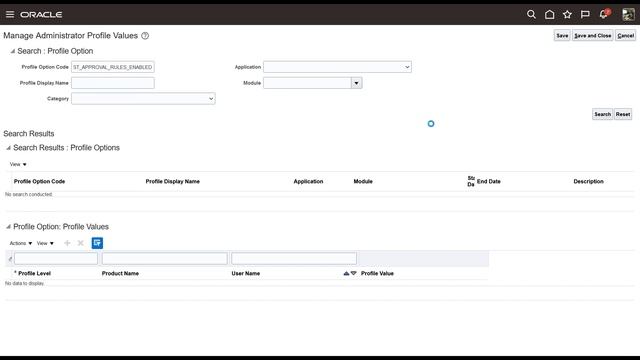Click the Delete row X icon

(81, 243)
